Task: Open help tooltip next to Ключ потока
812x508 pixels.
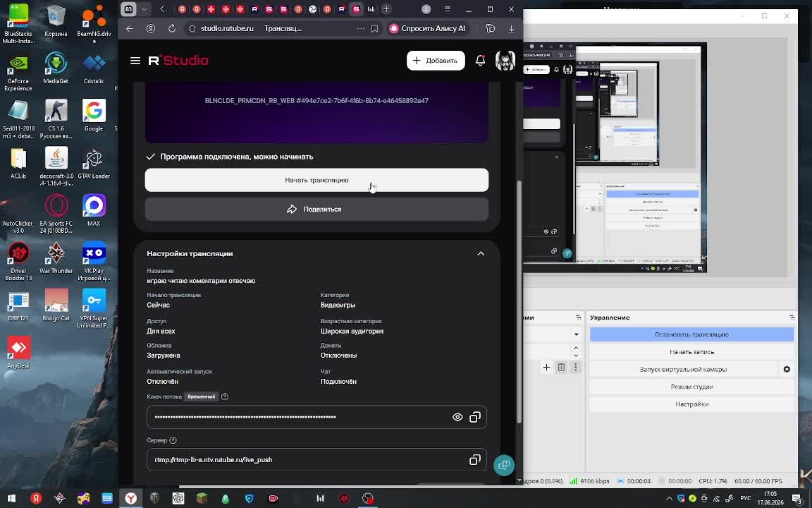Action: coord(225,397)
